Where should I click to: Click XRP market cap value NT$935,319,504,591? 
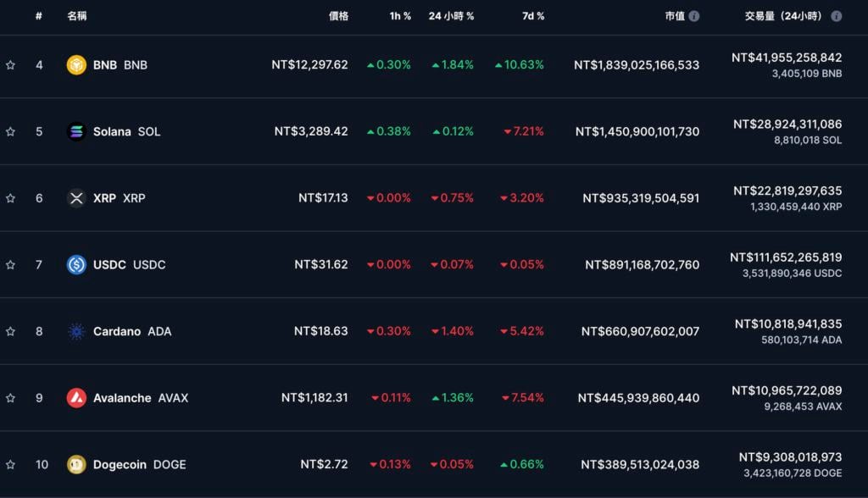coord(641,198)
